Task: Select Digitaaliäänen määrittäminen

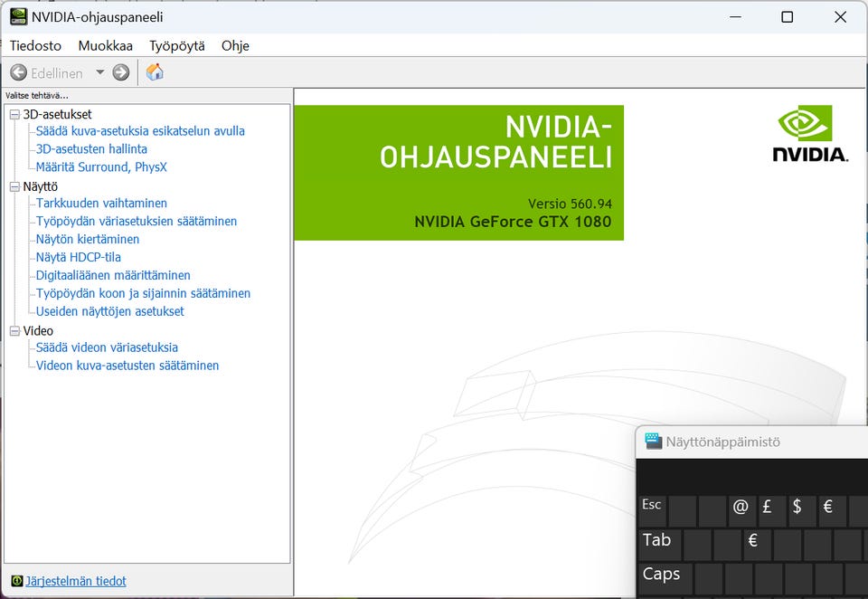Action: point(113,275)
